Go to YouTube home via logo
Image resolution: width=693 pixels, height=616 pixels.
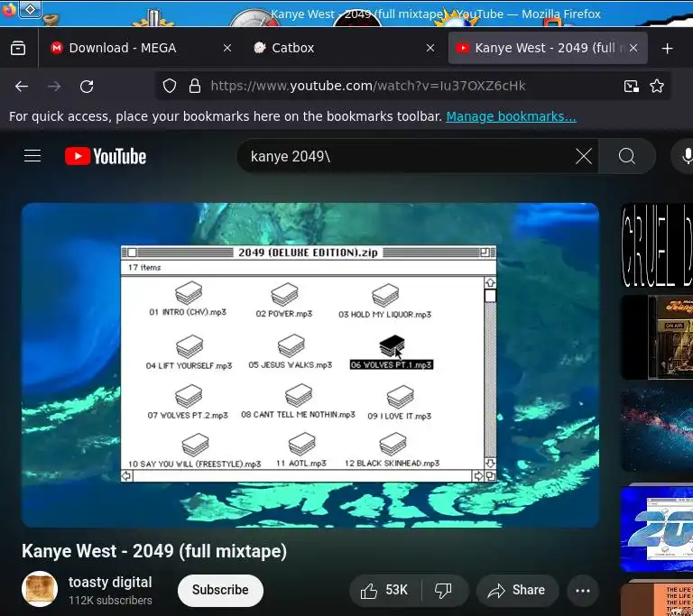[106, 156]
